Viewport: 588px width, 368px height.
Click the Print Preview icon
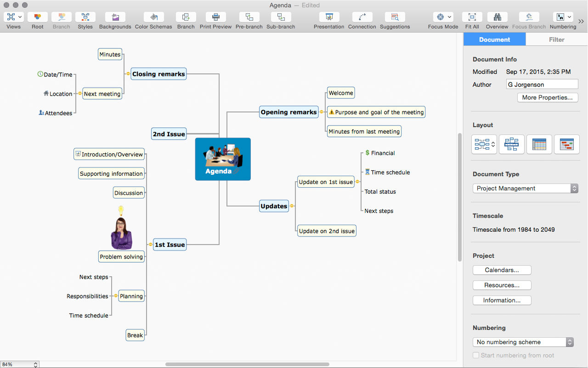[x=215, y=17]
